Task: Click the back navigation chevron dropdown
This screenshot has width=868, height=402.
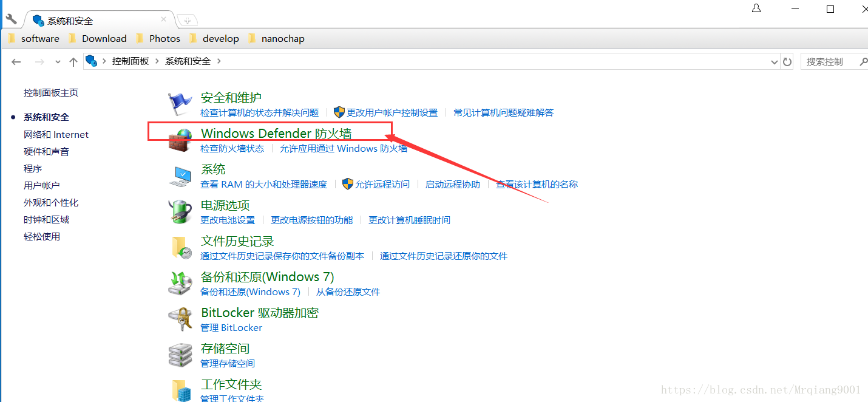Action: [57, 61]
